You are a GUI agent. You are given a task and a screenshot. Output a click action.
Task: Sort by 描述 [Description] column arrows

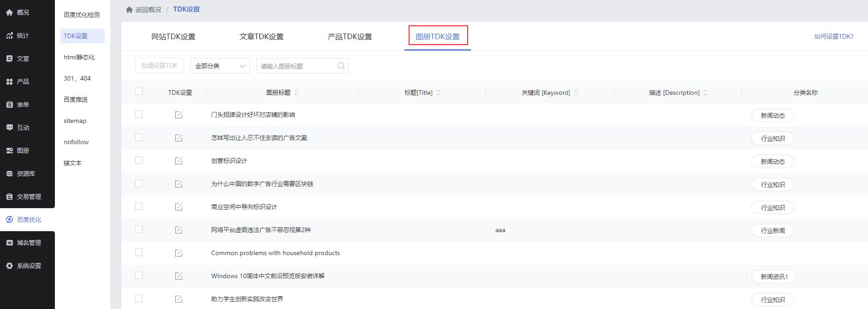click(705, 93)
